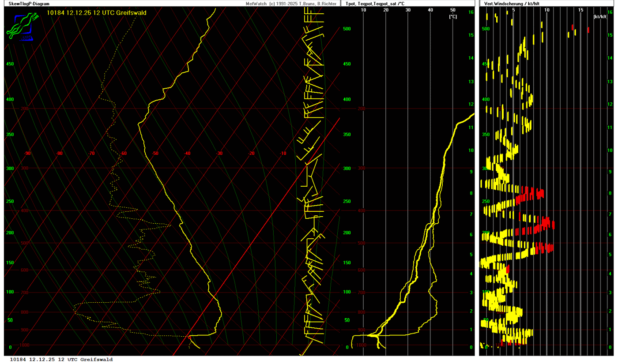Click the isolated red shear bars near 15 kt/kft
This screenshot has height=364, width=618.
coord(573,27)
